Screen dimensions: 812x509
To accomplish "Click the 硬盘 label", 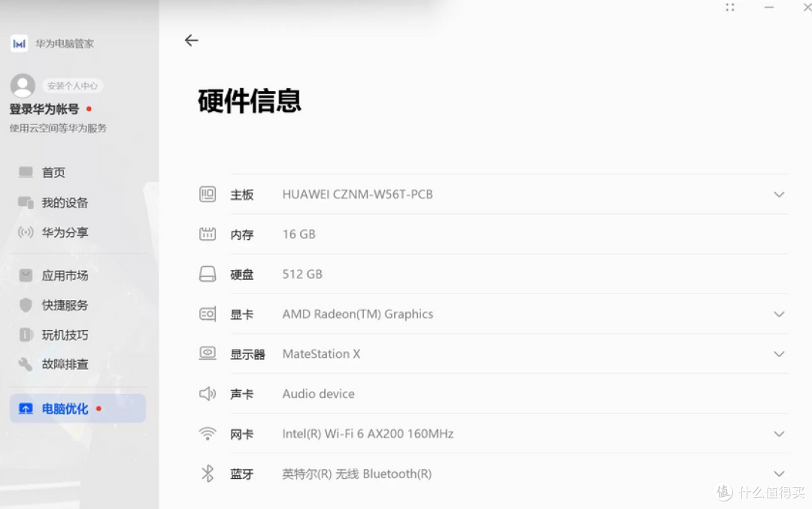I will pyautogui.click(x=242, y=274).
